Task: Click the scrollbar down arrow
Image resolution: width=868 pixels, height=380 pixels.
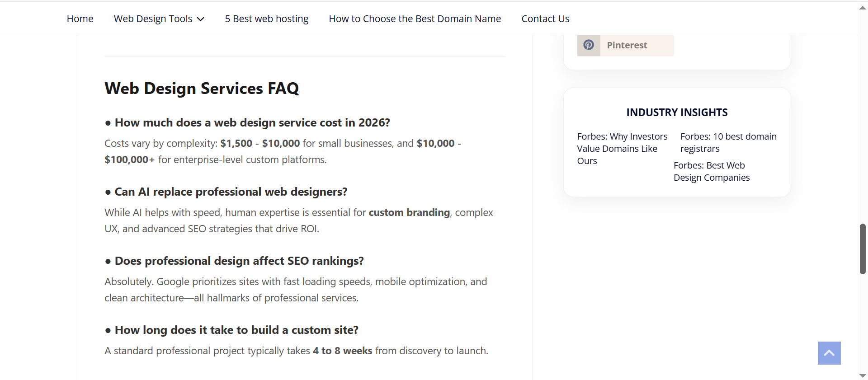Action: (x=863, y=375)
